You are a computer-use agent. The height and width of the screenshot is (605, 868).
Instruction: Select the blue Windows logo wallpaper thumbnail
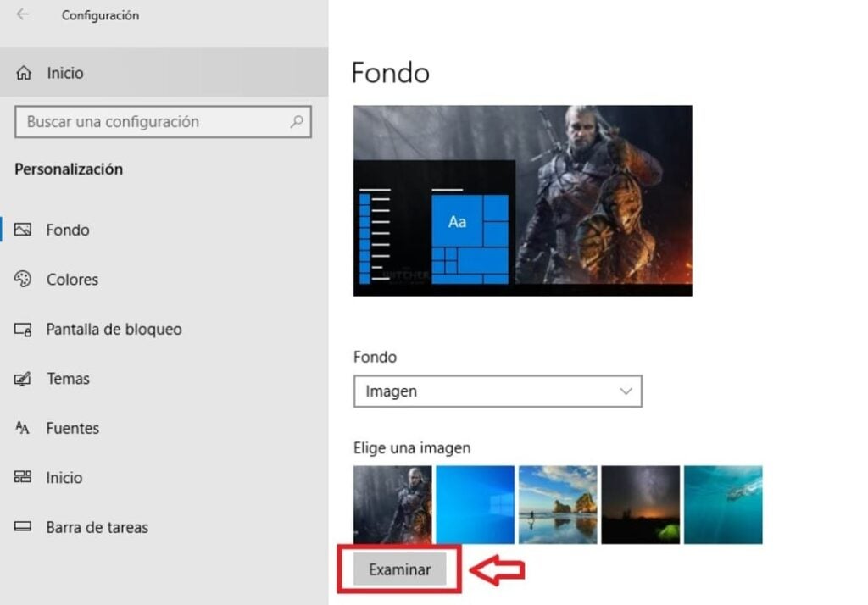coord(475,504)
